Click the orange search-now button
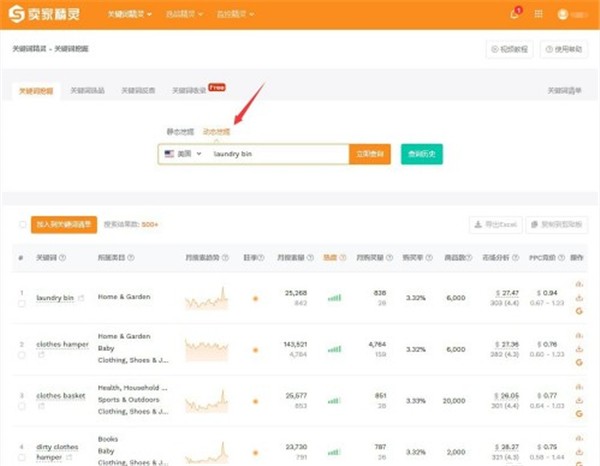600x466 pixels. (370, 154)
